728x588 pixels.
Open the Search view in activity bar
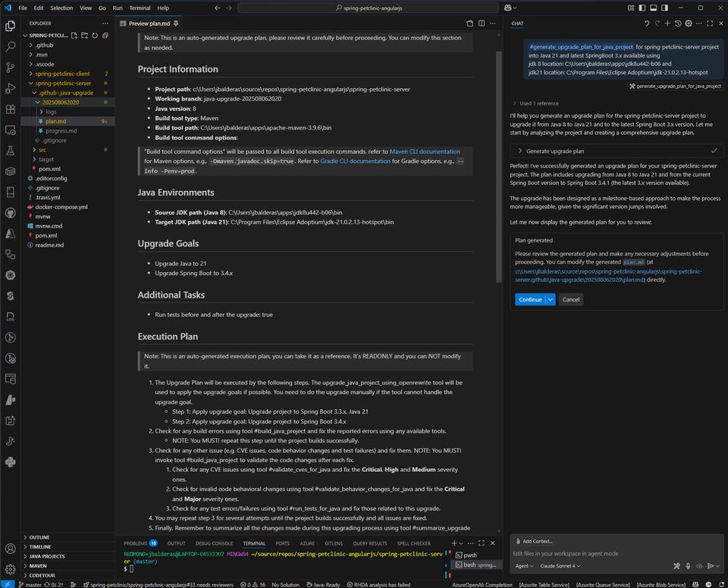(10, 46)
